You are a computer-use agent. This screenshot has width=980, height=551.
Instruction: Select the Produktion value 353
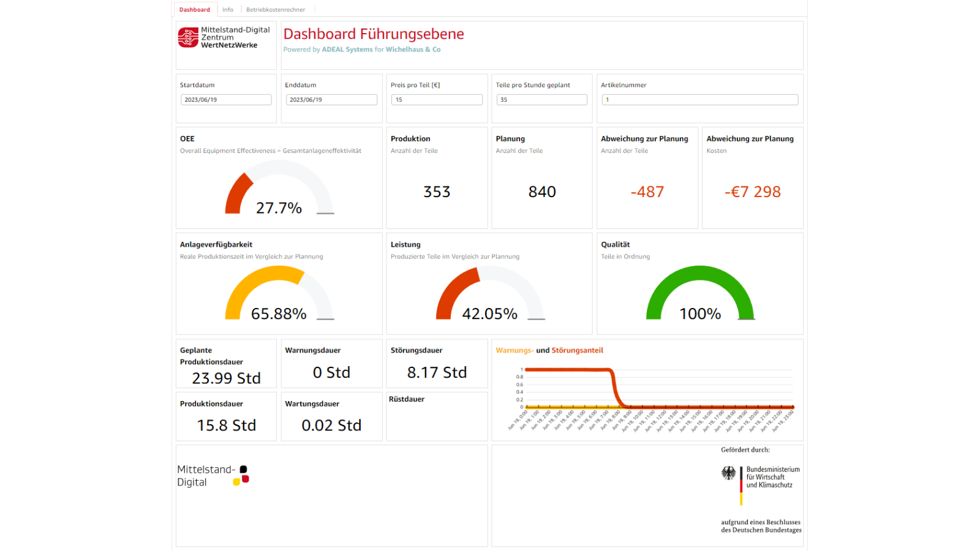tap(437, 192)
